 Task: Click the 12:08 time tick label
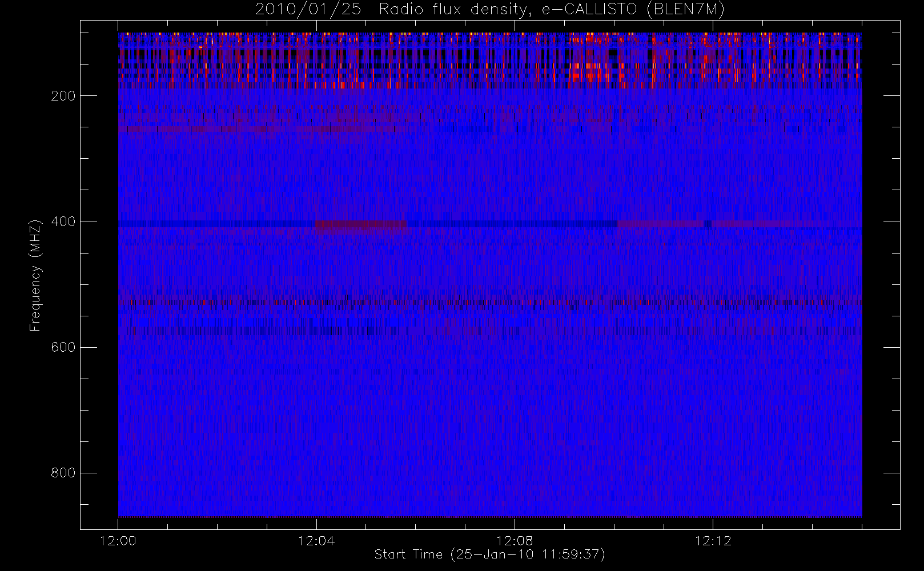click(515, 541)
